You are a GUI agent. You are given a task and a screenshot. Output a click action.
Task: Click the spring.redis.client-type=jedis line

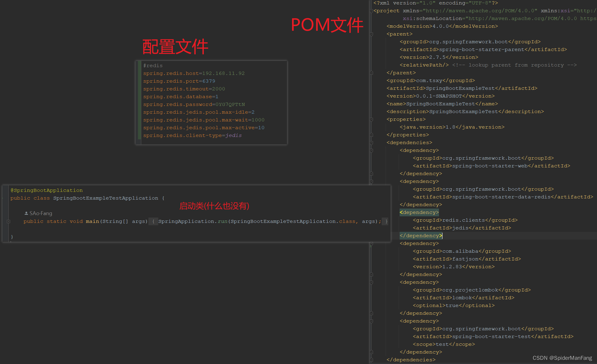coord(192,135)
